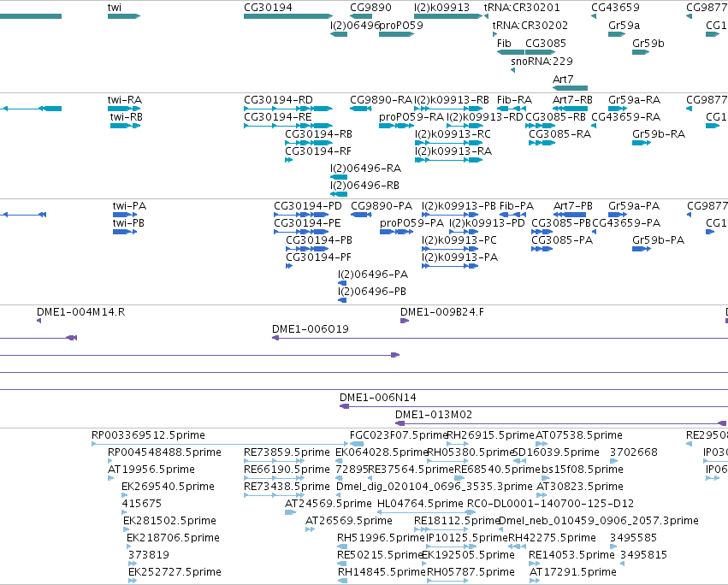
Task: Select the proPO59 gene label
Action: tap(401, 25)
